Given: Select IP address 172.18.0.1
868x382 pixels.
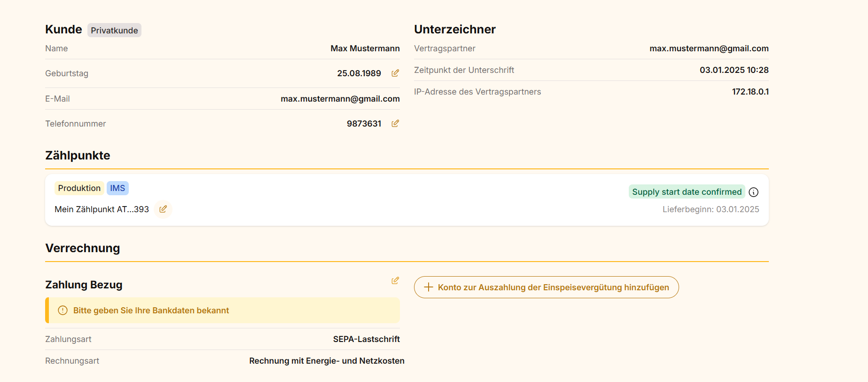Looking at the screenshot, I should coord(750,92).
